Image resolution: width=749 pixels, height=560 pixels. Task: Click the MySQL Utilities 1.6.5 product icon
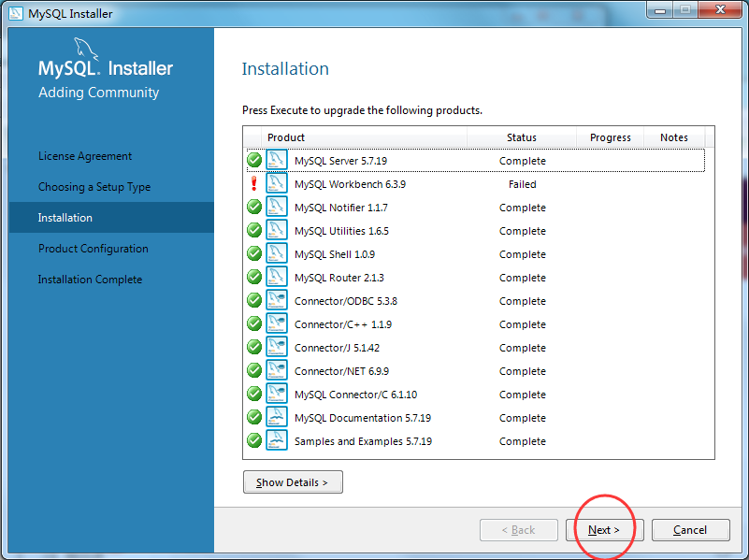pos(277,230)
